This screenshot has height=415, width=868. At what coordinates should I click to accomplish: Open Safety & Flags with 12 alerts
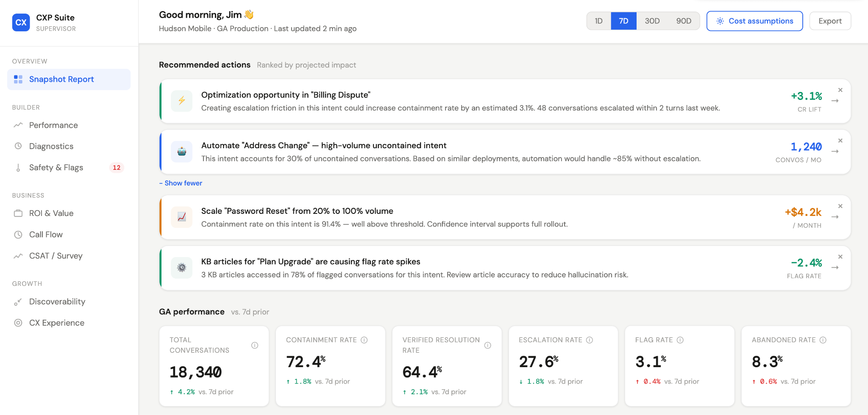pos(56,167)
